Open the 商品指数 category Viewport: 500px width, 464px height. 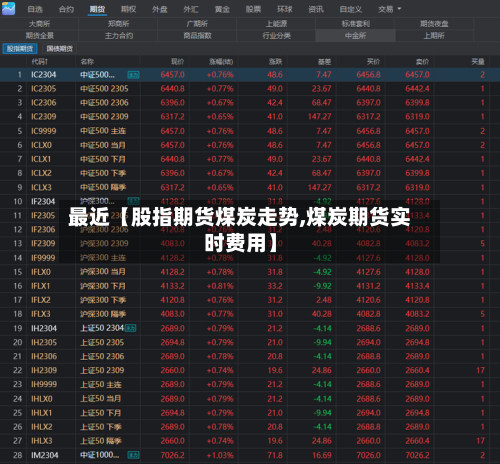197,36
